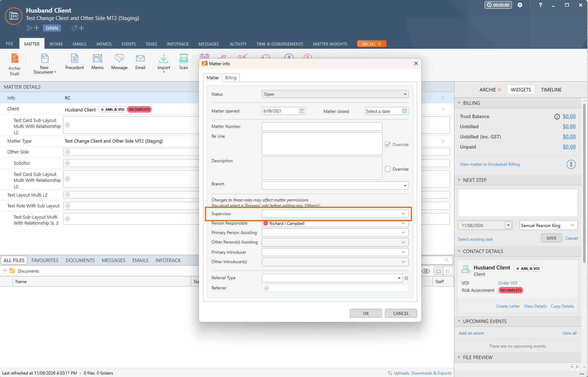Click the Add an event link
The image size is (588, 377).
point(471,333)
